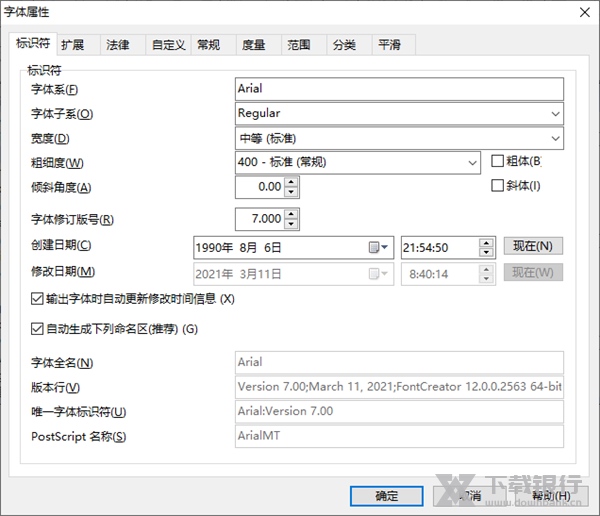Increase the italic angle spinner value

(291, 182)
